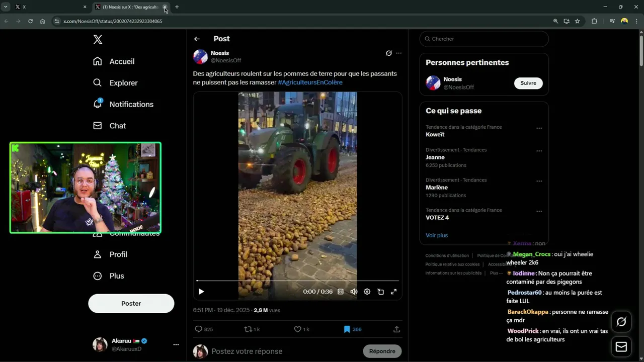The width and height of the screenshot is (644, 362).
Task: Open Accueil home page
Action: (x=114, y=61)
